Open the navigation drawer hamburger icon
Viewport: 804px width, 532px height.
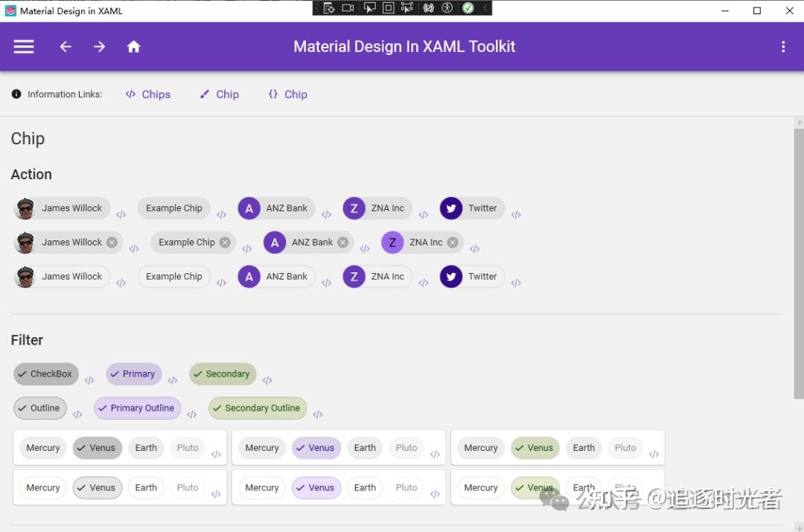23,46
